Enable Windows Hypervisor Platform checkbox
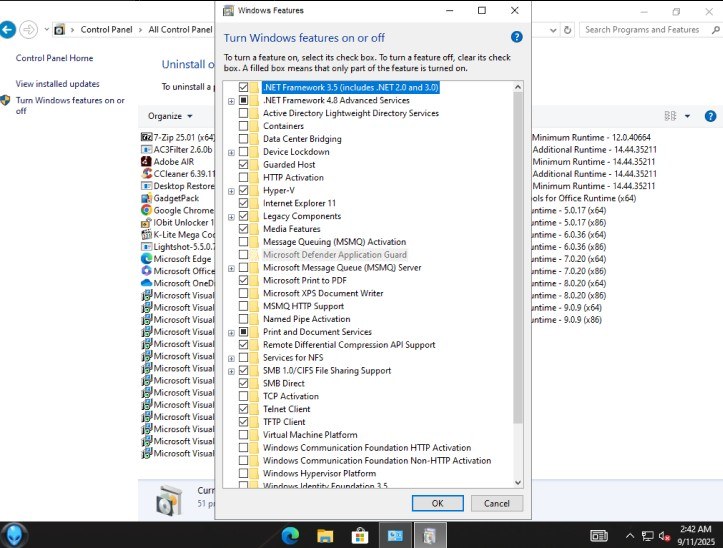 point(243,473)
